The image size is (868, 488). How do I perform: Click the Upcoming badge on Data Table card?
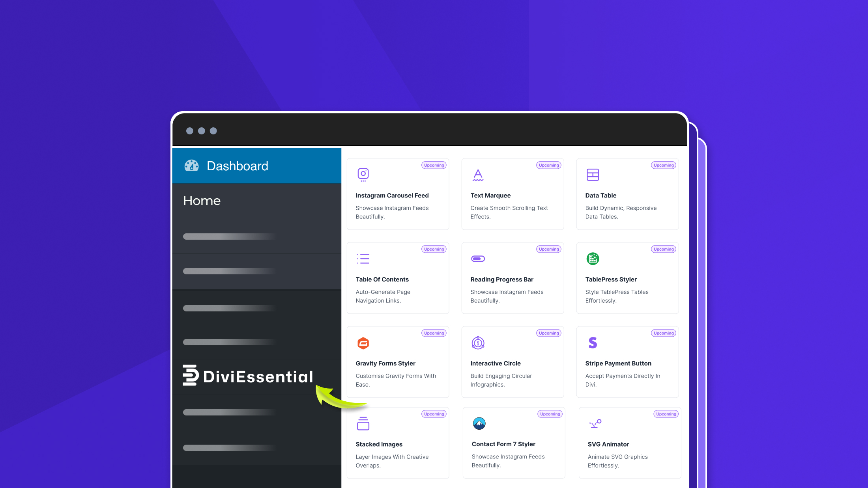click(x=663, y=165)
